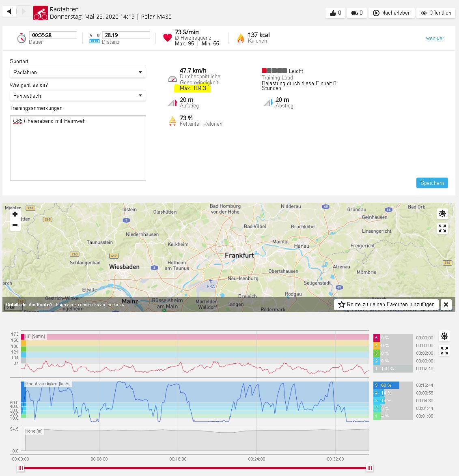Image resolution: width=459 pixels, height=476 pixels.
Task: Click the thumbs-up like button
Action: click(x=335, y=13)
